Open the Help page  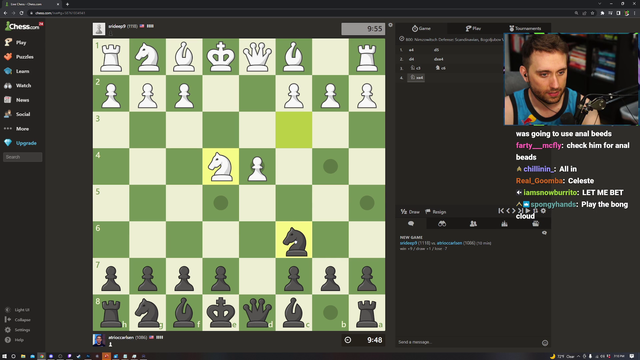(15, 340)
